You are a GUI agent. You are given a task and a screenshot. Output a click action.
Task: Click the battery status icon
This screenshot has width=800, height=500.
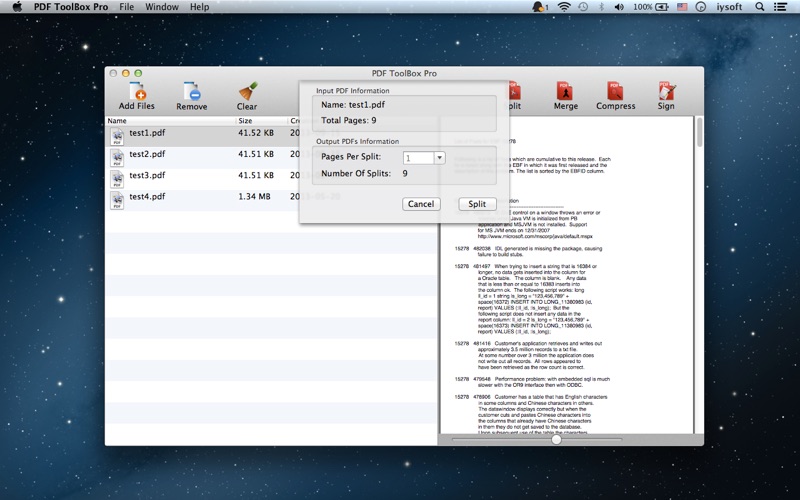(662, 7)
